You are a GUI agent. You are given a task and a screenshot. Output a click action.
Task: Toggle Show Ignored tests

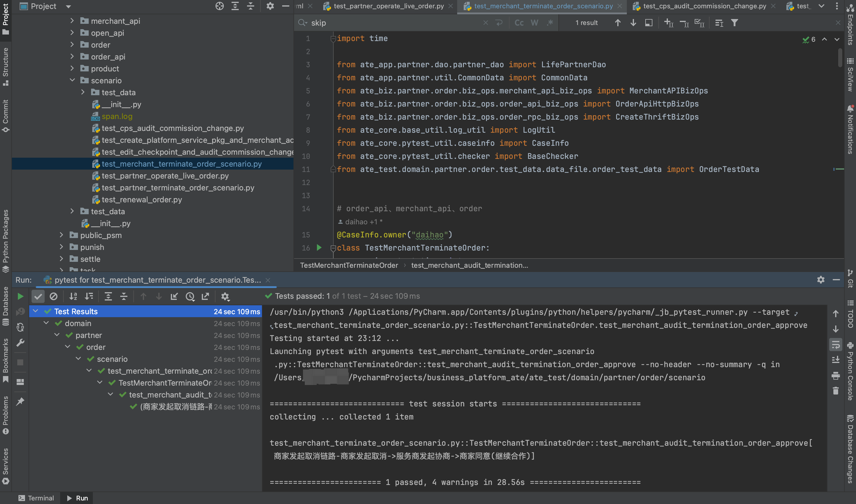click(x=54, y=297)
